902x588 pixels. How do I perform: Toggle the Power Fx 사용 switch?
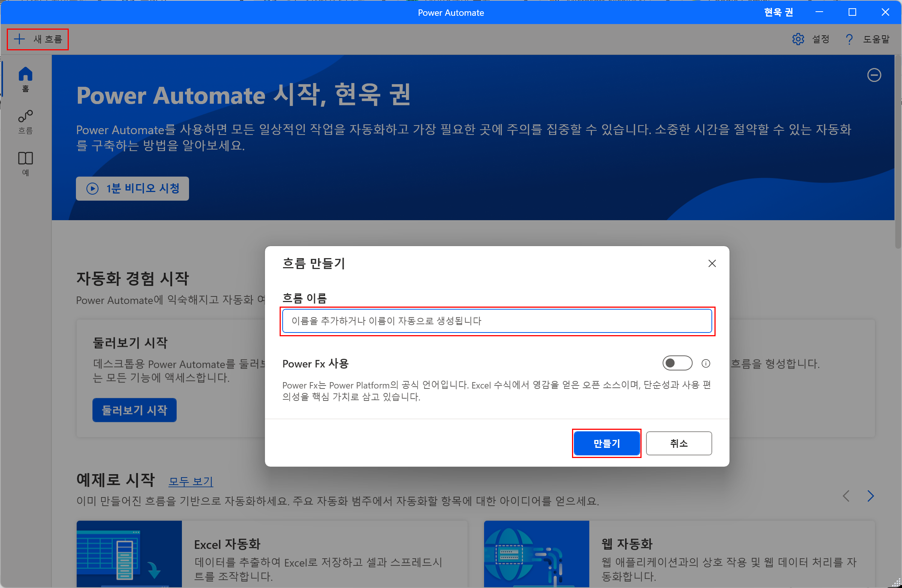677,363
